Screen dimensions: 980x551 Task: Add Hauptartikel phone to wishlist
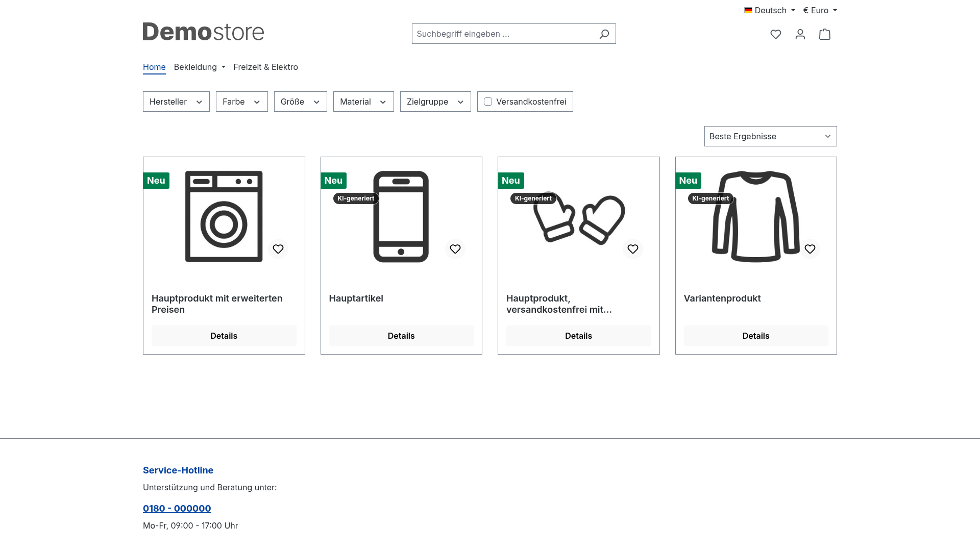click(455, 249)
